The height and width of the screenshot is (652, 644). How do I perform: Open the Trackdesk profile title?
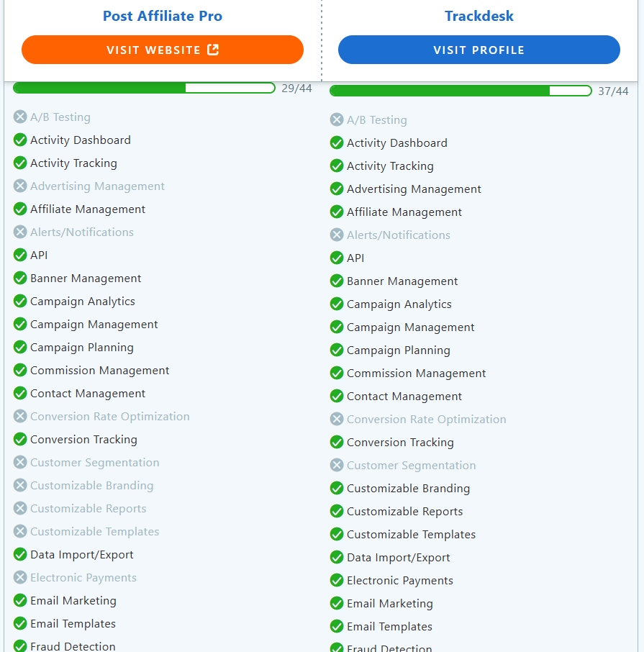pos(479,16)
